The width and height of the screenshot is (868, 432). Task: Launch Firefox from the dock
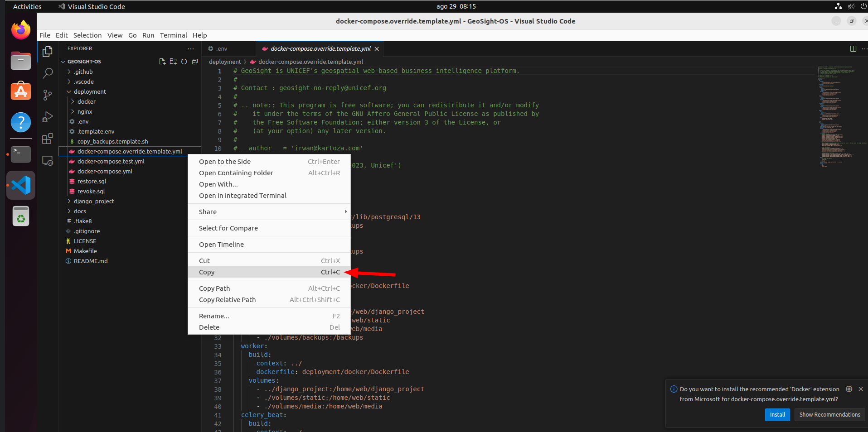(21, 30)
